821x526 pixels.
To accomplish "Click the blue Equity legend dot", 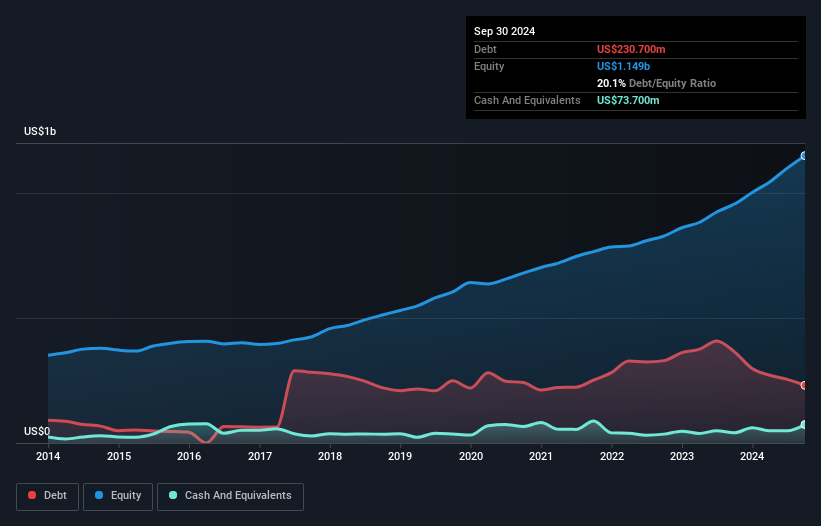I will coord(99,495).
